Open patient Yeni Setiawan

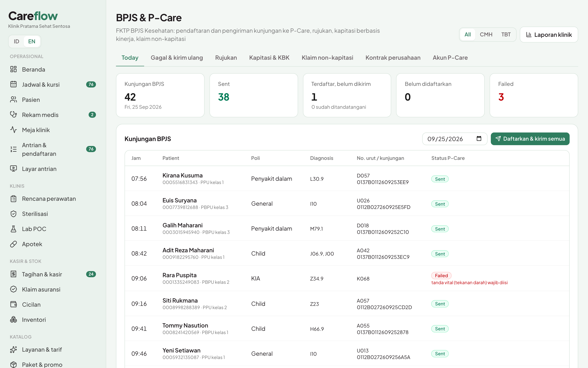pyautogui.click(x=182, y=350)
